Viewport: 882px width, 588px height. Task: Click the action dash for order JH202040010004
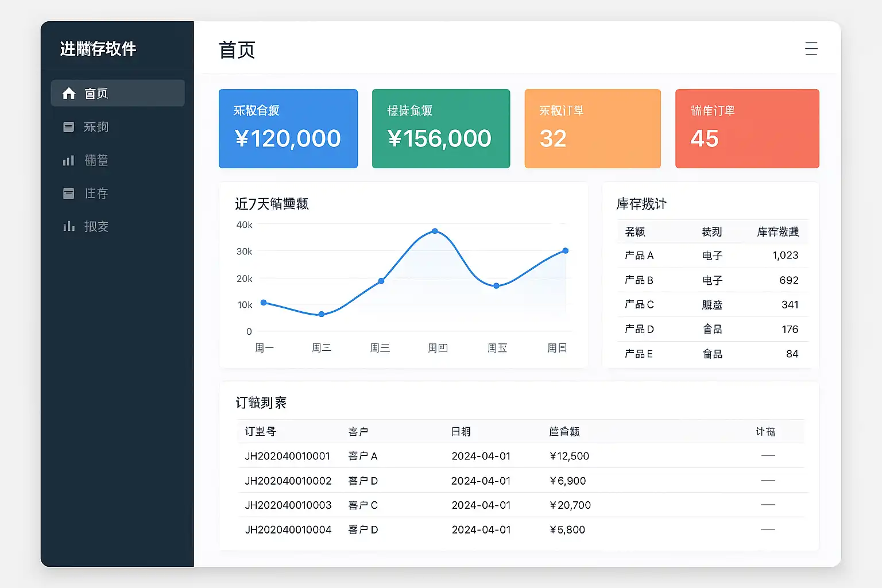[768, 529]
